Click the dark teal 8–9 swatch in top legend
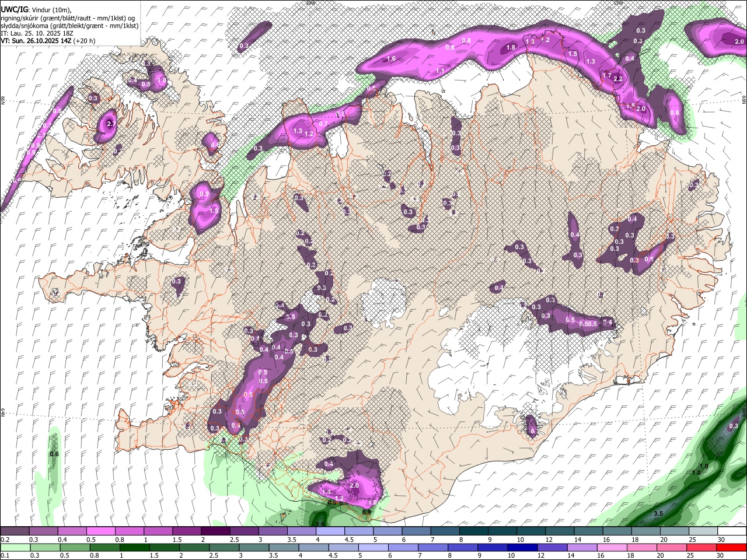747x560 pixels. click(x=473, y=531)
